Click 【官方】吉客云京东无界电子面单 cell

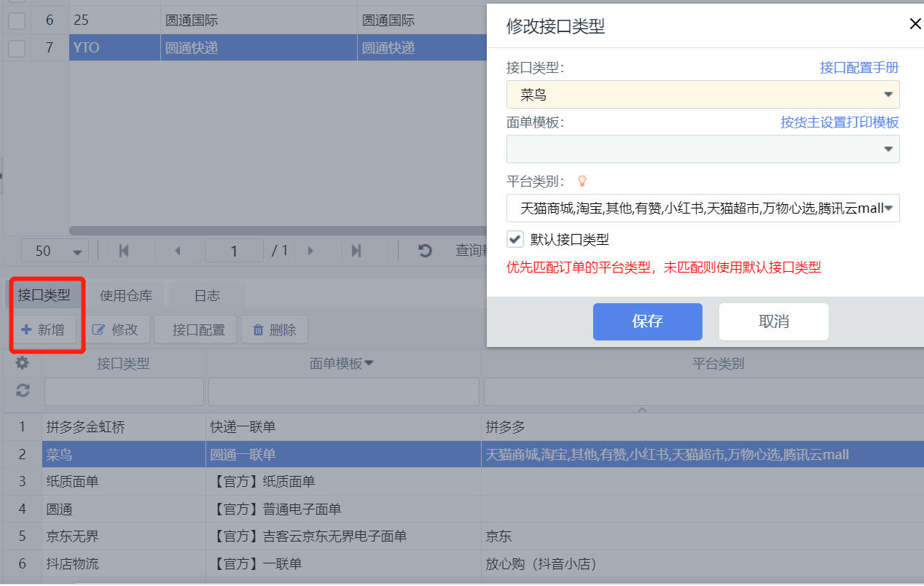click(x=344, y=536)
